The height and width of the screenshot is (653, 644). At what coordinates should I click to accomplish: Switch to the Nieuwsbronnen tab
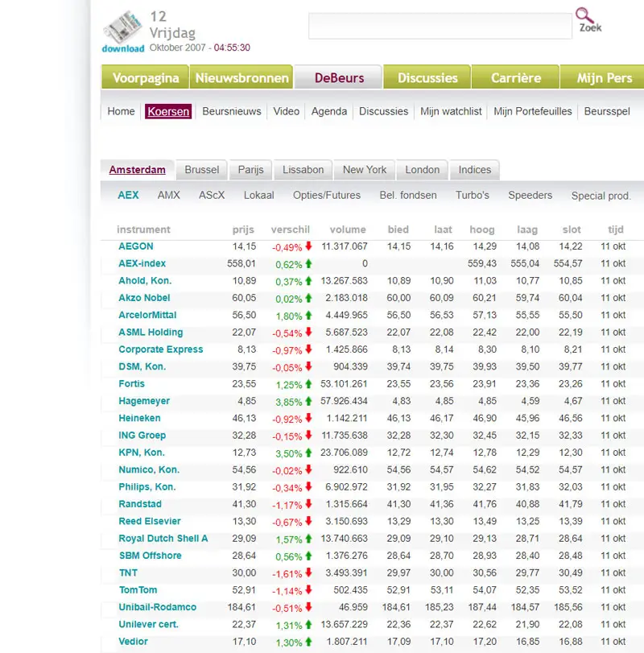tap(242, 78)
